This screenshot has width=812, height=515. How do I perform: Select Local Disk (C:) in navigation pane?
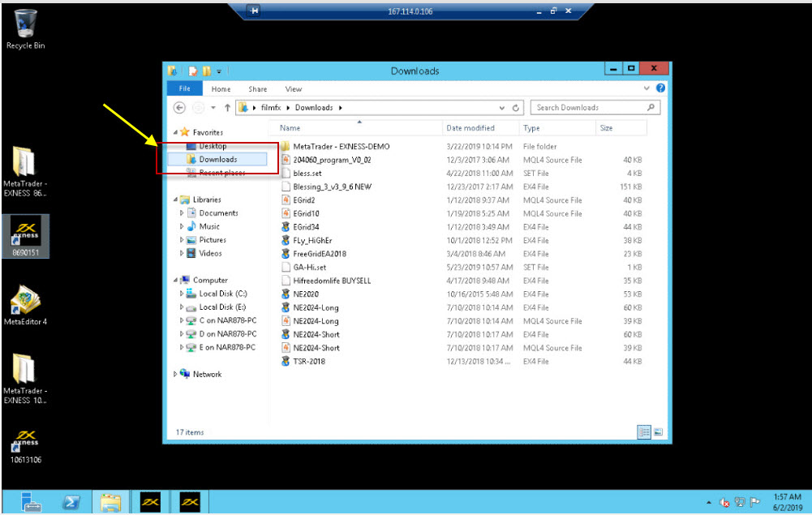pyautogui.click(x=222, y=294)
